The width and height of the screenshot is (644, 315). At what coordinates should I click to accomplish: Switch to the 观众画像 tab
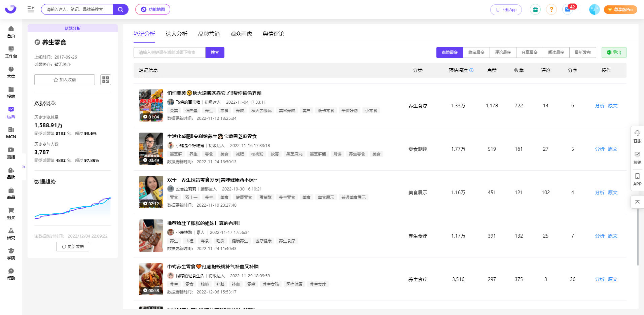pyautogui.click(x=241, y=34)
